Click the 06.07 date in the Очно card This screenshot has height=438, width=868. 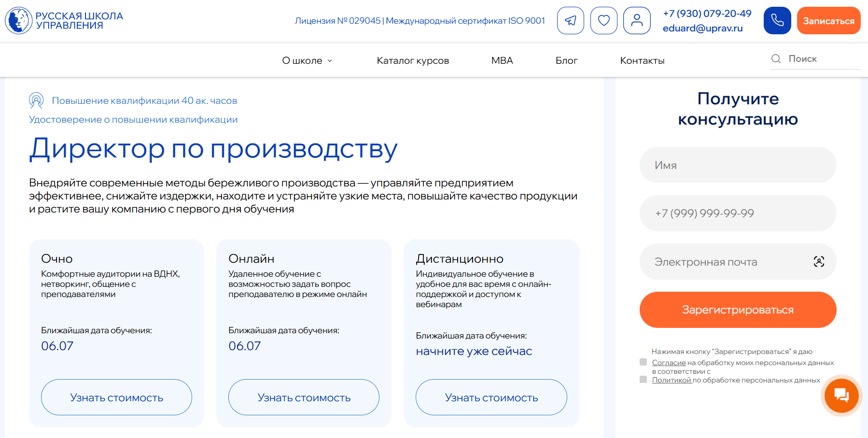tap(57, 346)
